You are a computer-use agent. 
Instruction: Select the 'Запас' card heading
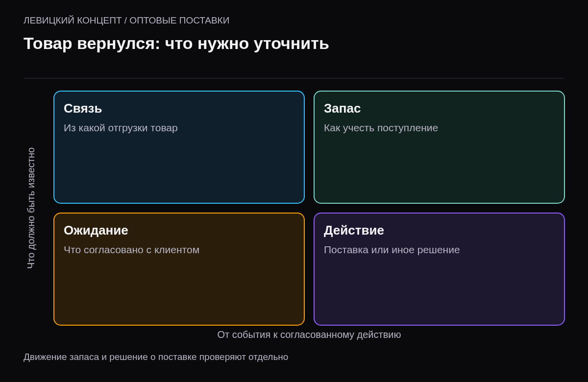coord(342,108)
